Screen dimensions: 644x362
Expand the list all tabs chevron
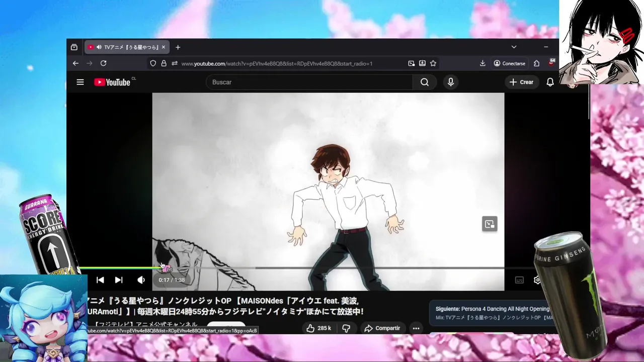point(514,47)
